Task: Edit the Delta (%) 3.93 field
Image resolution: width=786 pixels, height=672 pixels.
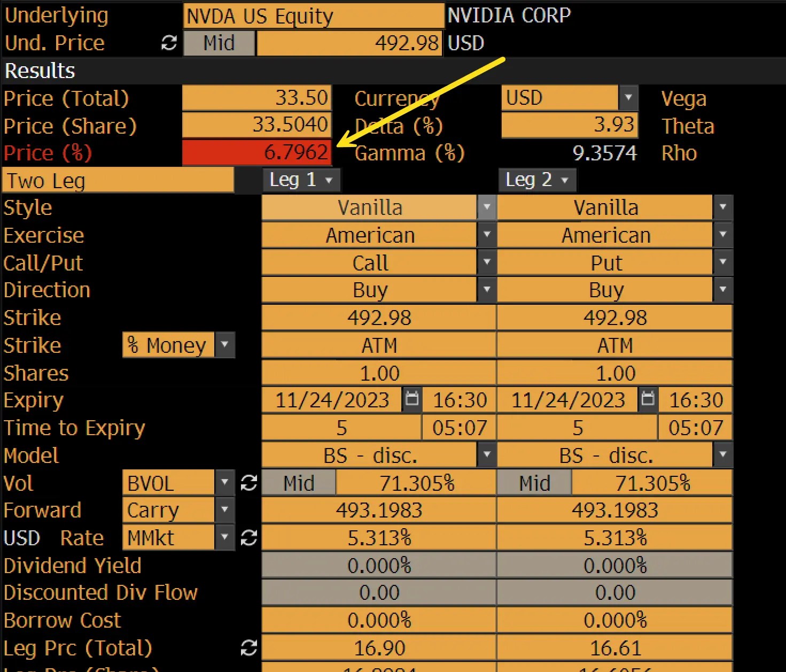Action: pos(570,125)
